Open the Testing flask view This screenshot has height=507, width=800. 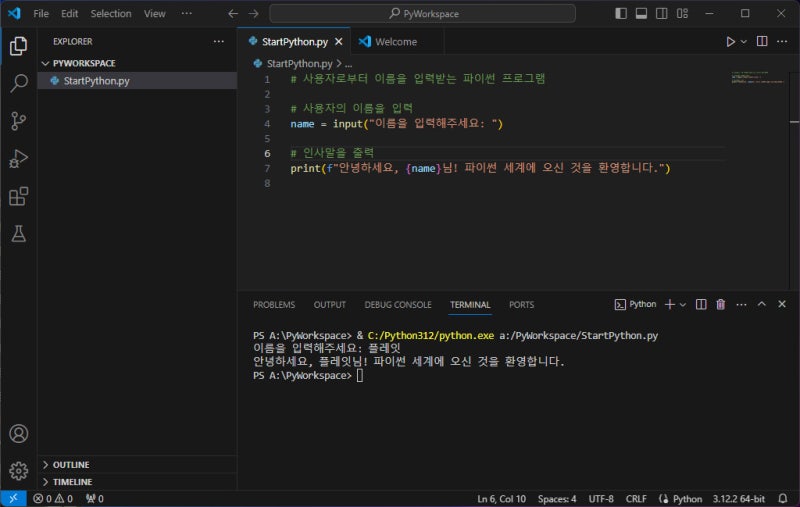click(19, 234)
